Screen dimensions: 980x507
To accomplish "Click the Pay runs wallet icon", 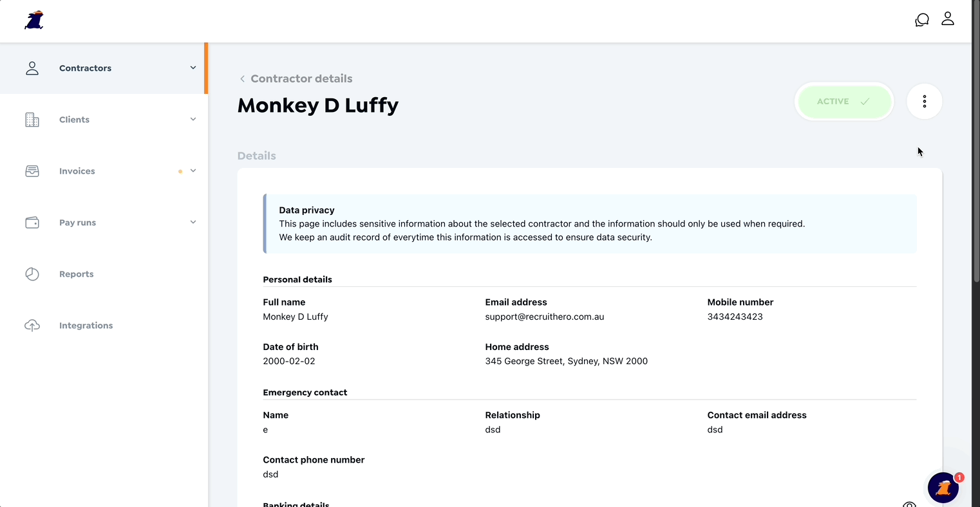I will (32, 223).
